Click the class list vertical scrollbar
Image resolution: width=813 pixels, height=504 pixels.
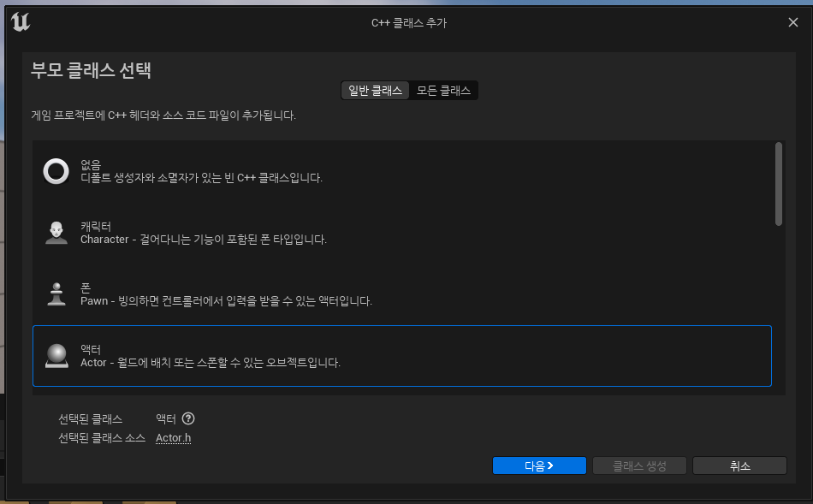pos(778,184)
